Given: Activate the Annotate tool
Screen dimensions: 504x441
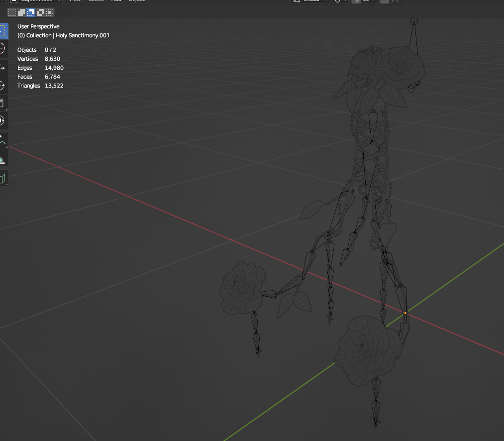Looking at the screenshot, I should (x=3, y=140).
